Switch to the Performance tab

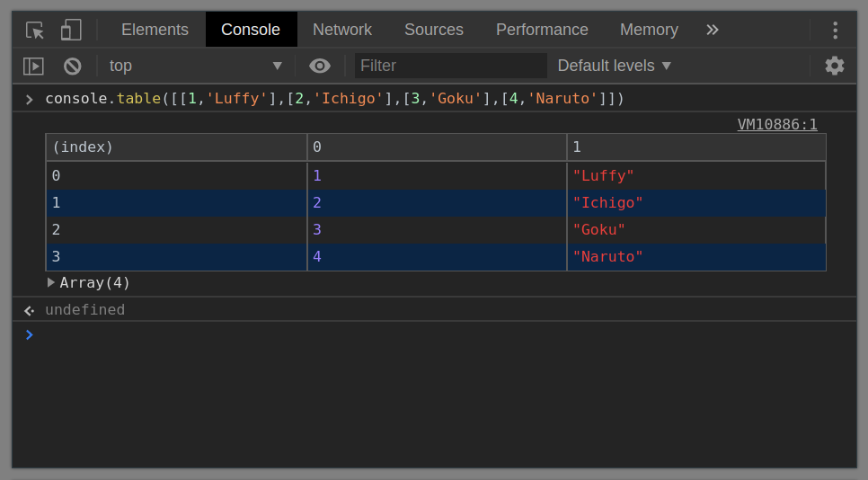click(542, 30)
